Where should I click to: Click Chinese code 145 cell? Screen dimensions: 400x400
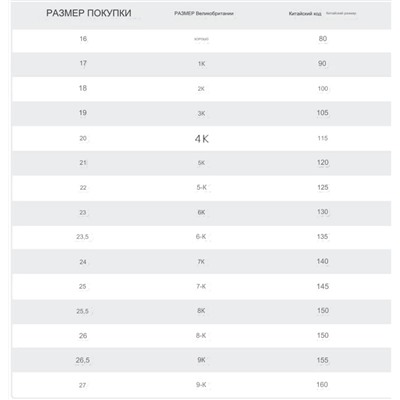tap(322, 286)
